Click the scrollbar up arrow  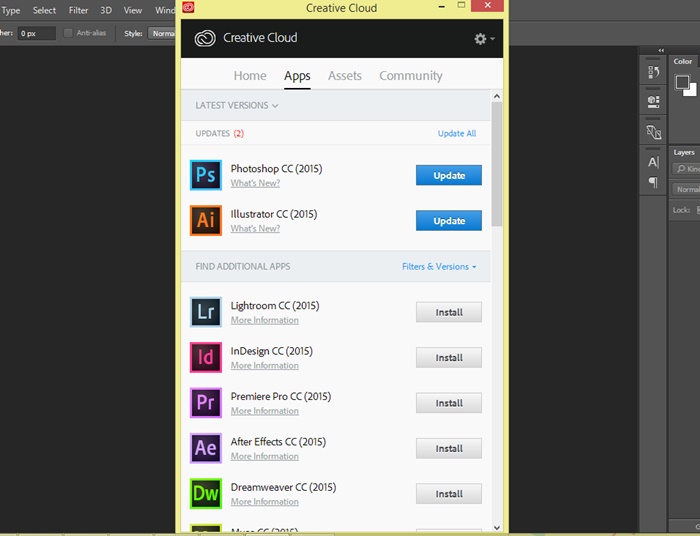[497, 96]
